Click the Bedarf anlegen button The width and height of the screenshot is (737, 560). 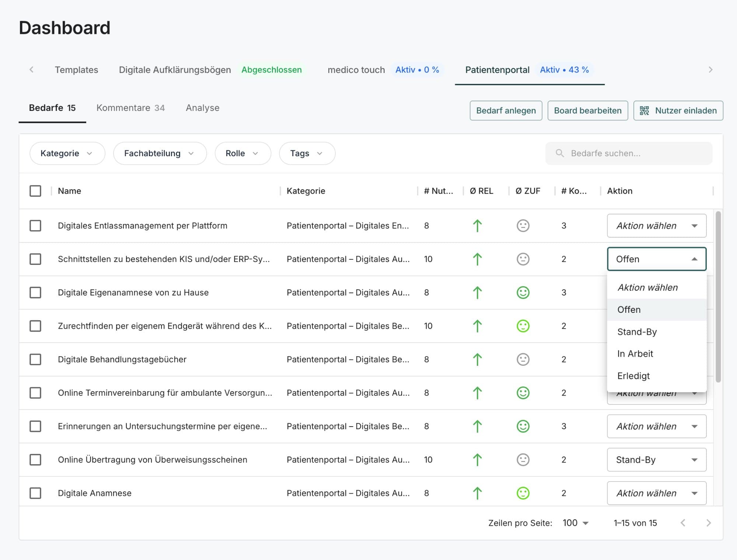506,111
